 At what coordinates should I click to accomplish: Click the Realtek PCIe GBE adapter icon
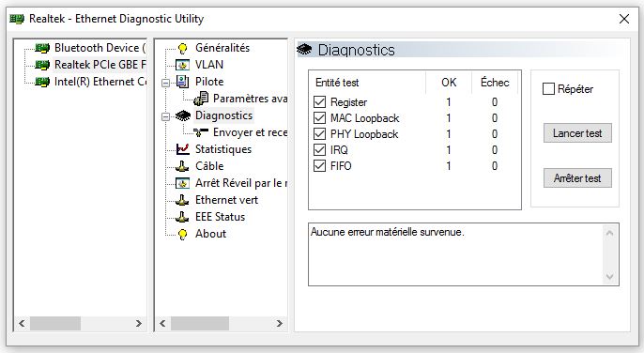pyautogui.click(x=42, y=65)
